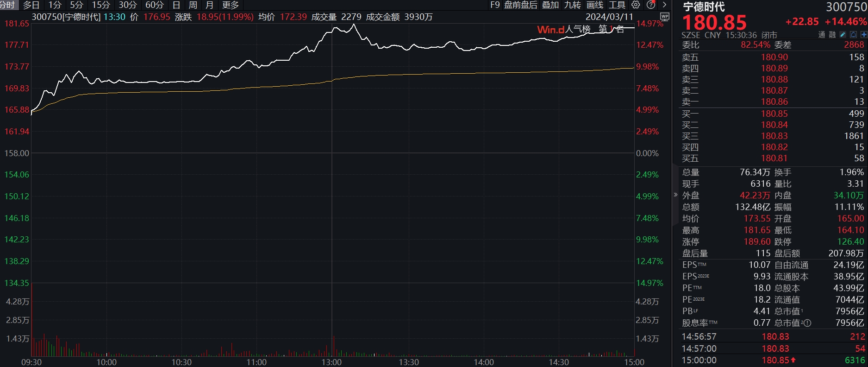Switch to the 周 weekly K-line tab
The width and height of the screenshot is (868, 367).
[193, 5]
